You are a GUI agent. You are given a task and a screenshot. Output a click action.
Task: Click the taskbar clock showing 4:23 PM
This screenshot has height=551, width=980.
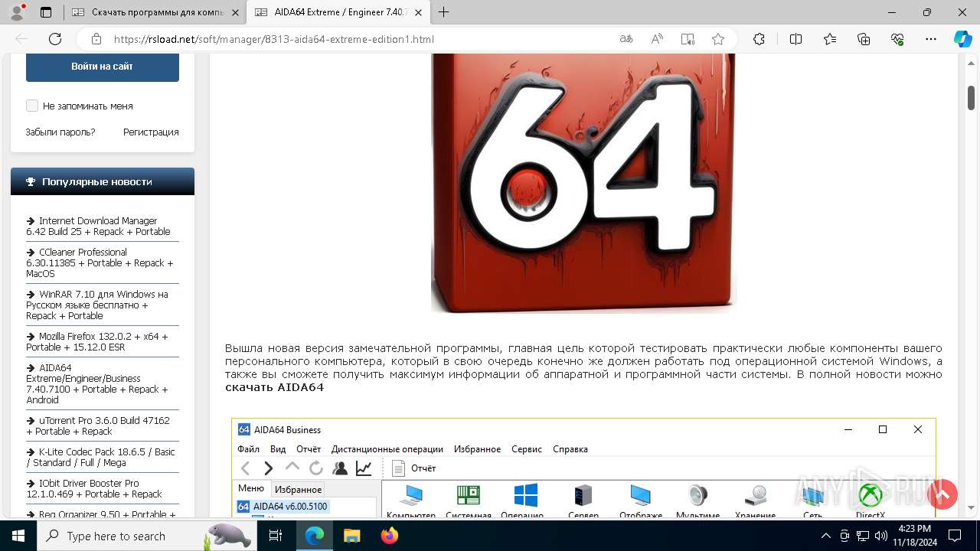point(914,536)
